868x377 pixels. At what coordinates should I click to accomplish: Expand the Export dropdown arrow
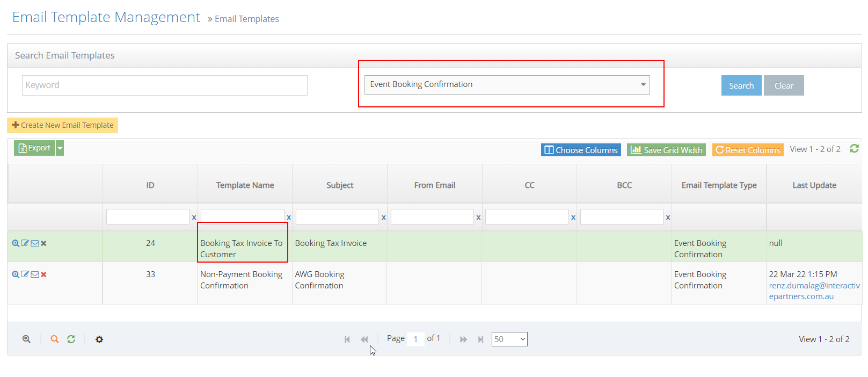point(60,148)
